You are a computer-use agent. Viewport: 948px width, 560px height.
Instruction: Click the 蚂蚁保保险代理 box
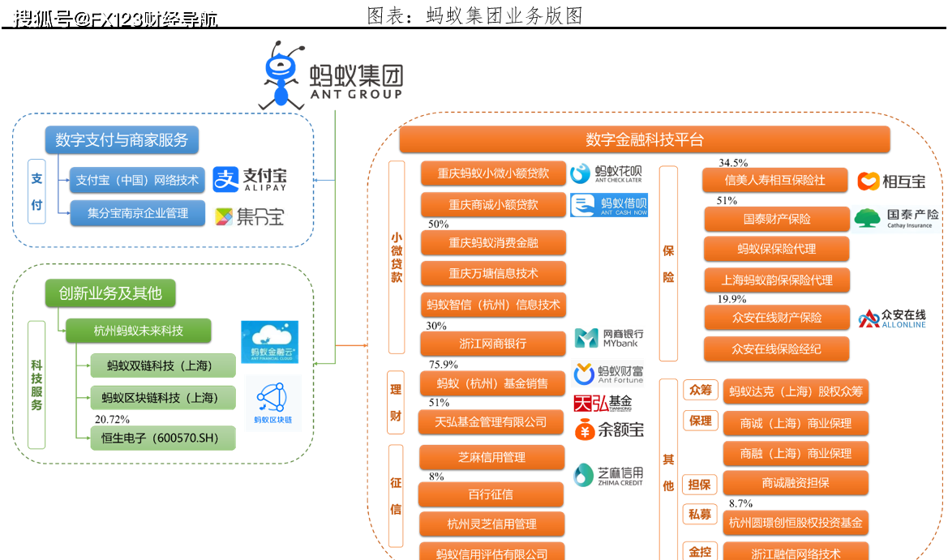coord(777,249)
